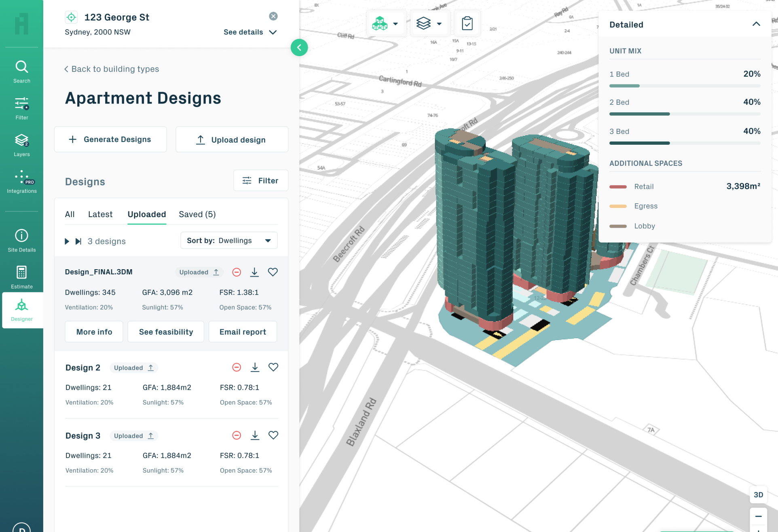The width and height of the screenshot is (778, 532).
Task: Save Design_FINAL.3DM with the heart icon
Action: coord(273,272)
